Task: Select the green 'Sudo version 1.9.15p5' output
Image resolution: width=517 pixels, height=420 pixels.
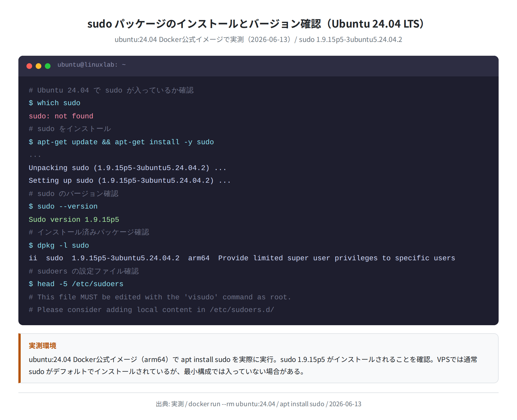Action: tap(74, 219)
